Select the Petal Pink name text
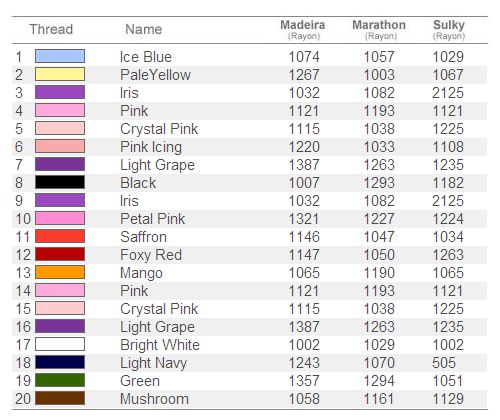500x420 pixels. tap(153, 219)
